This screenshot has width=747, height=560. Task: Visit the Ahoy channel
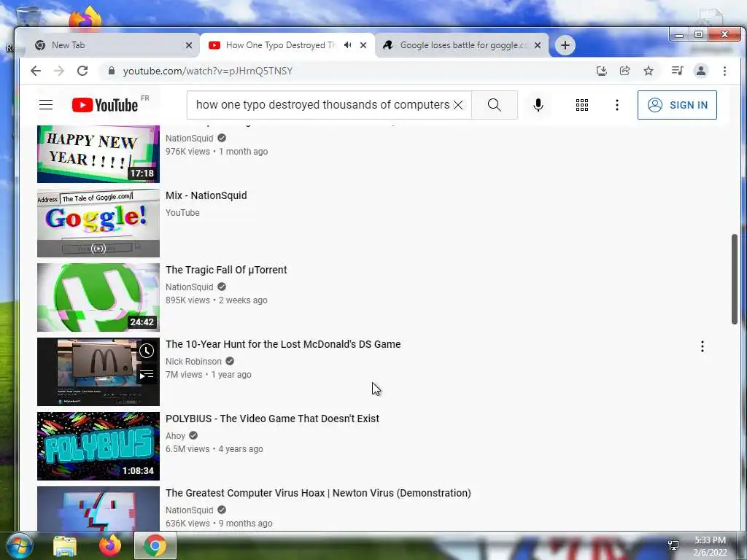[175, 436]
